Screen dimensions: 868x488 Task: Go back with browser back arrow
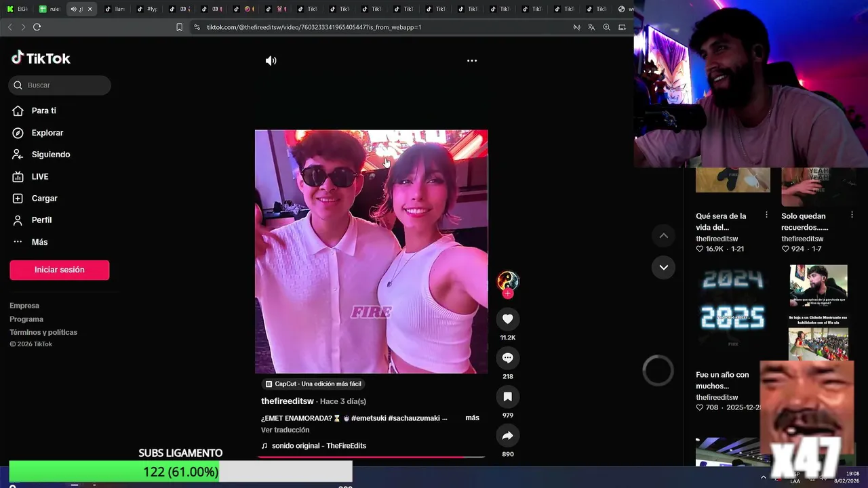point(9,27)
